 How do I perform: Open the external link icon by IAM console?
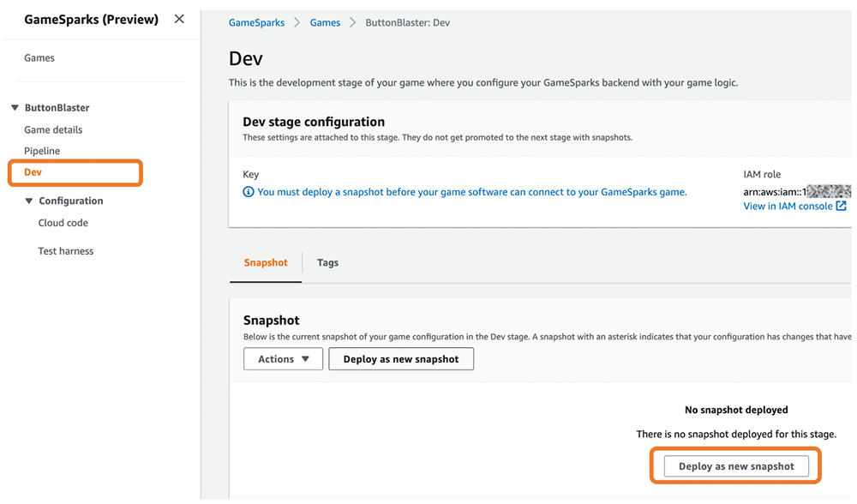click(842, 206)
